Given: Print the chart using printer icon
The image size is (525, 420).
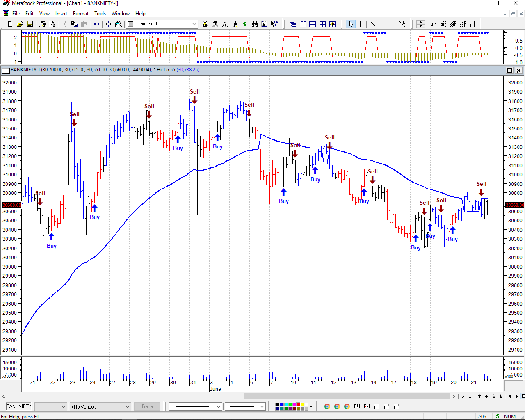Looking at the screenshot, I should (42, 24).
